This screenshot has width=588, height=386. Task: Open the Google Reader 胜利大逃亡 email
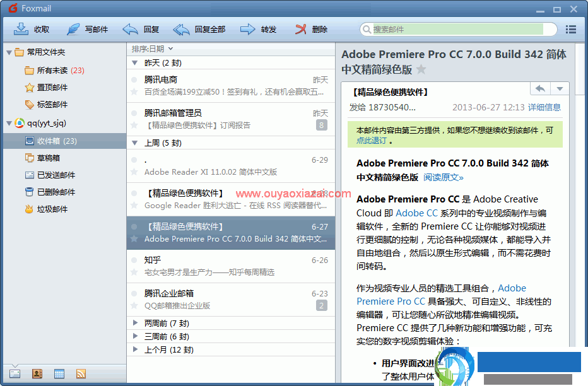pyautogui.click(x=231, y=199)
